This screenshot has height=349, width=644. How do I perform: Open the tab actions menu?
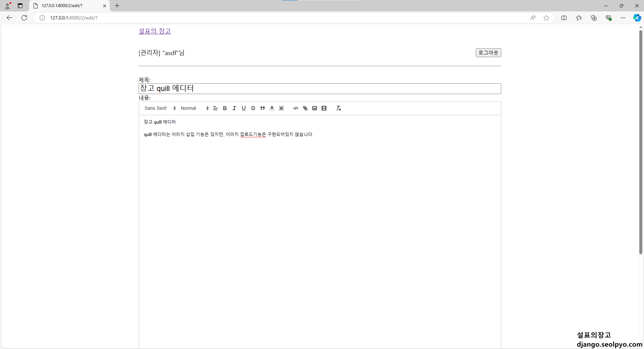click(x=20, y=6)
